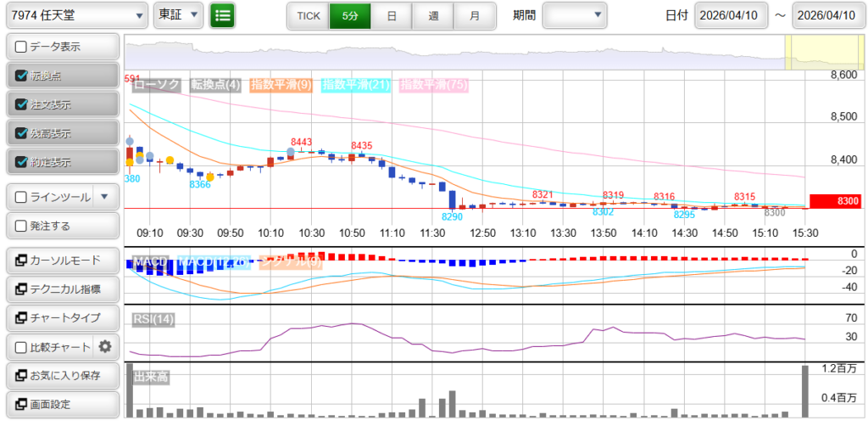Open the チャートタイプ selection popup
This screenshot has width=868, height=426.
coord(62,318)
